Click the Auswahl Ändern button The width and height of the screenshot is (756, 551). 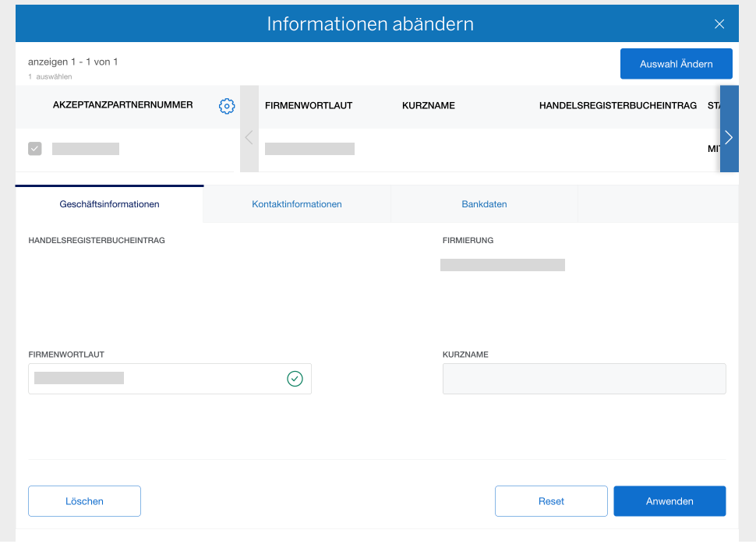click(676, 63)
